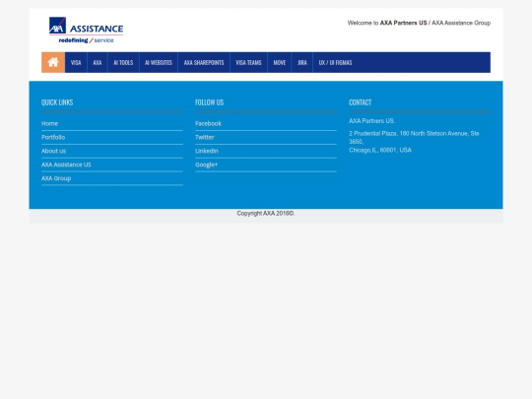The height and width of the screenshot is (399, 532).
Task: Open the AXA menu item
Action: (98, 62)
